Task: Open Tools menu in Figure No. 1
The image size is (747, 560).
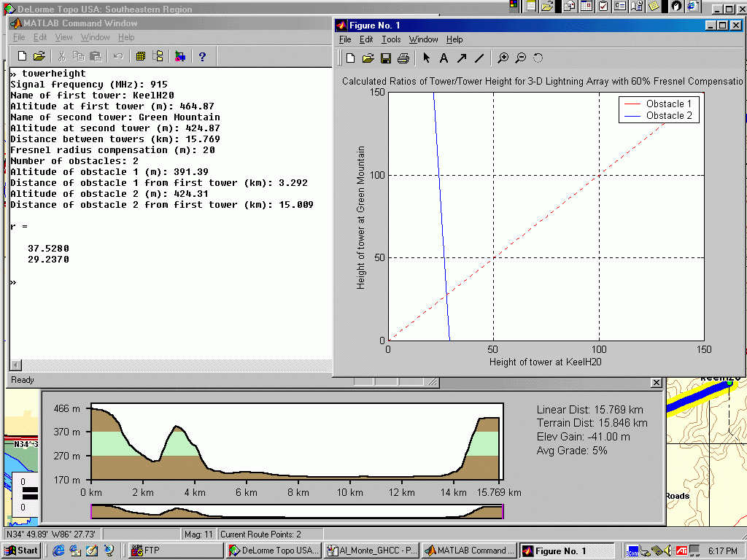Action: point(391,39)
